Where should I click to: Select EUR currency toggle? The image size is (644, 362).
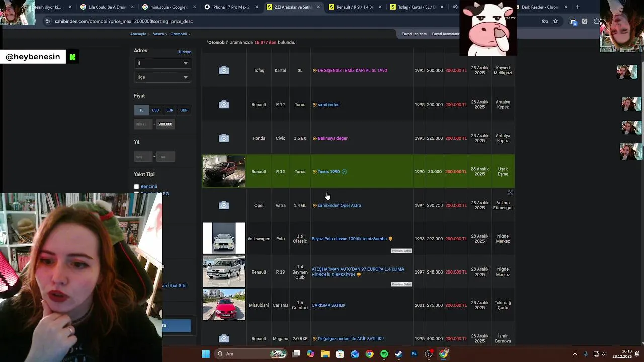pyautogui.click(x=170, y=110)
